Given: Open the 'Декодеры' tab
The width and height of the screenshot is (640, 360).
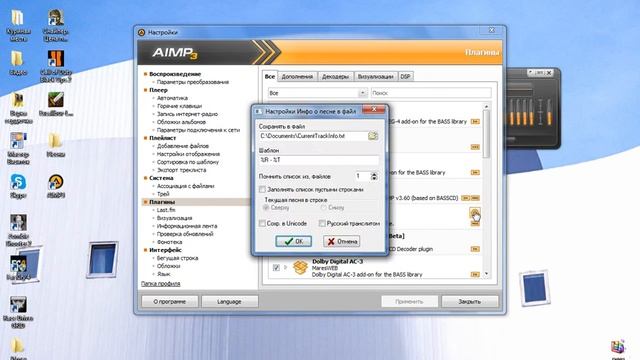Looking at the screenshot, I should click(336, 77).
